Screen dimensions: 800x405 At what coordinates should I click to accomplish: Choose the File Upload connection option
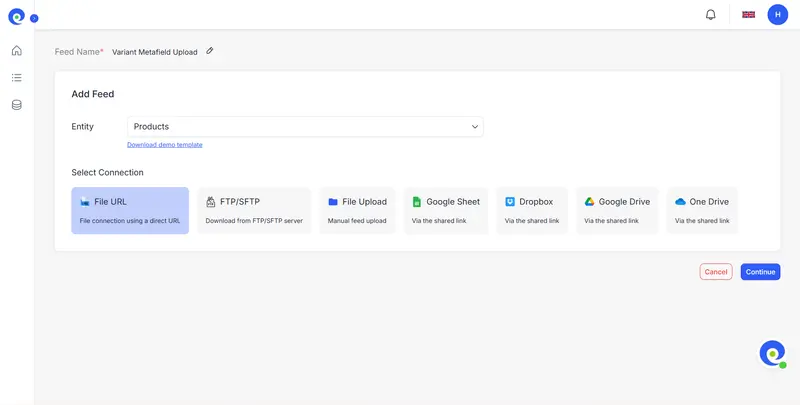[x=357, y=210]
